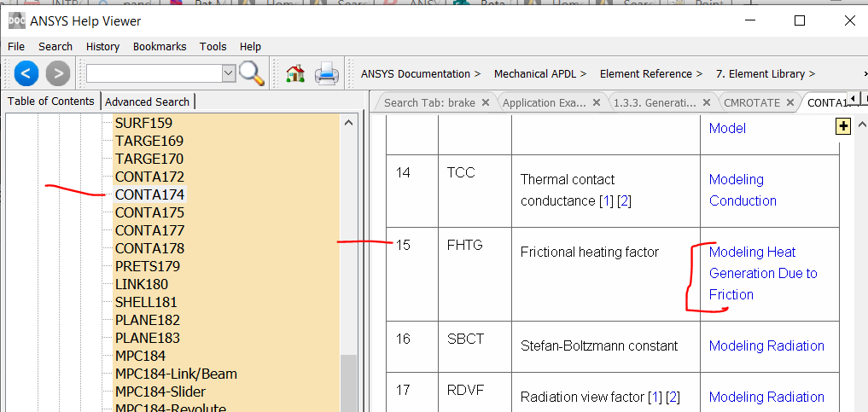Click the ANSYS Help Viewer DOC icon

pos(16,21)
